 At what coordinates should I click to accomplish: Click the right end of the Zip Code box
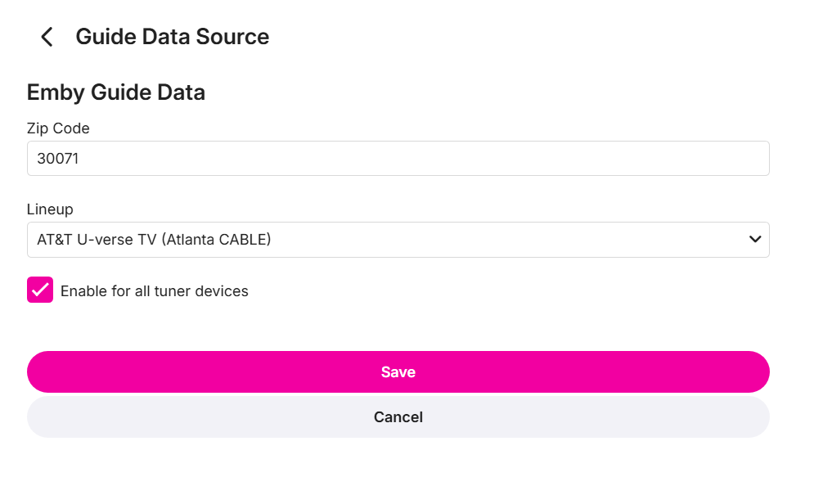point(753,159)
